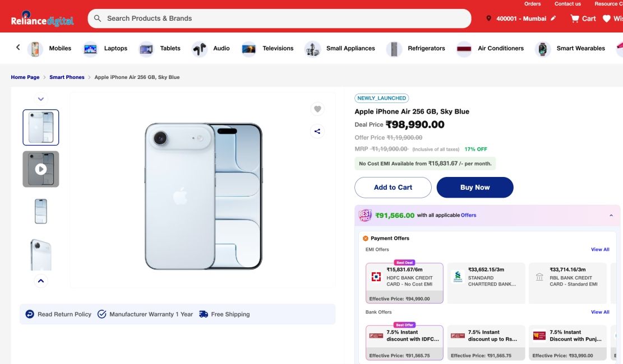Click the Free Shipping truck icon
Screen dimensions: 623x364
[204, 314]
